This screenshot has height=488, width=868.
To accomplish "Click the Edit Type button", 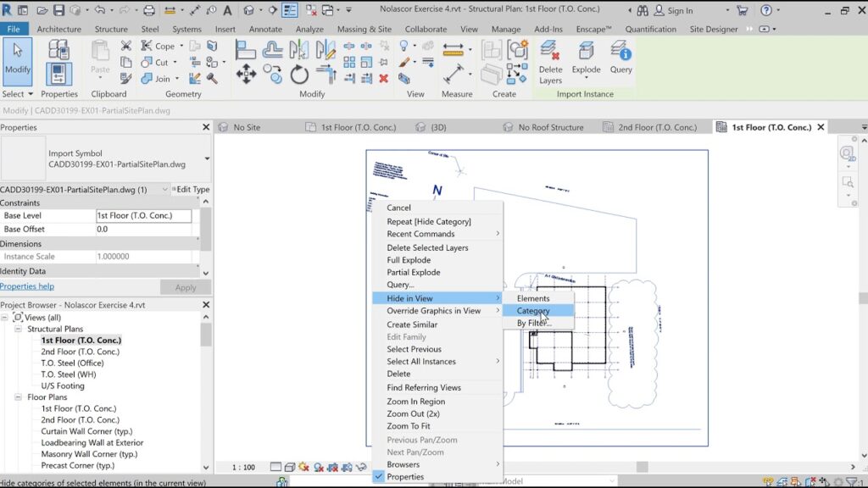I will coord(191,189).
